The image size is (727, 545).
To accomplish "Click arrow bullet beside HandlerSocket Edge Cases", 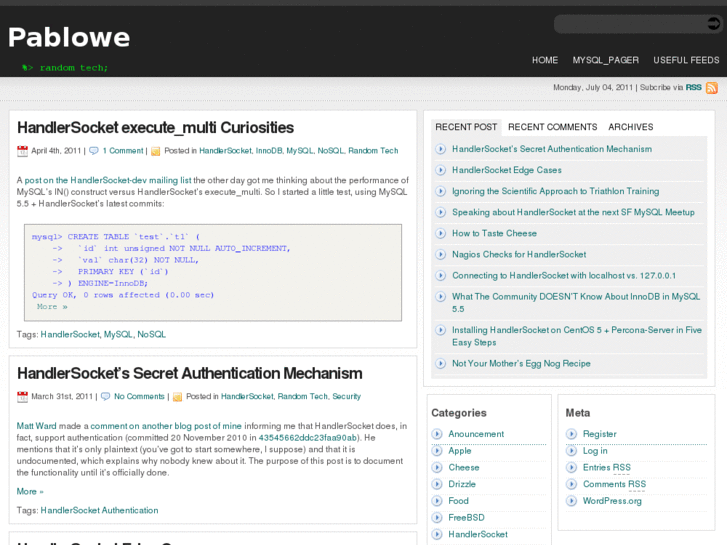I will click(440, 170).
